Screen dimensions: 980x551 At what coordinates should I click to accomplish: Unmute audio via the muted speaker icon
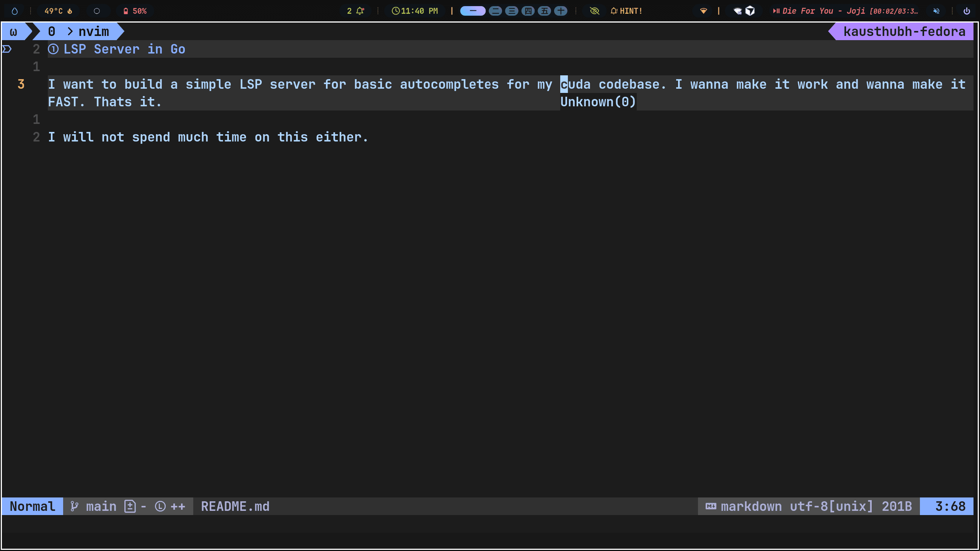point(936,11)
